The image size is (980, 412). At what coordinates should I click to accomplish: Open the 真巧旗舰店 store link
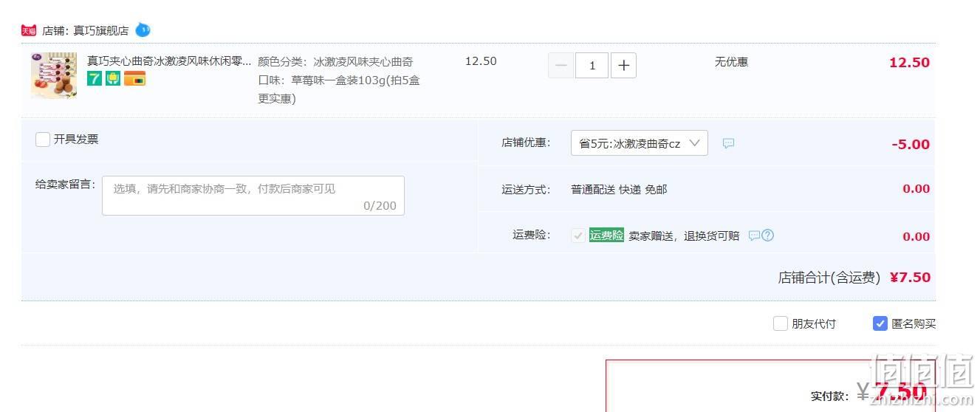pos(100,30)
